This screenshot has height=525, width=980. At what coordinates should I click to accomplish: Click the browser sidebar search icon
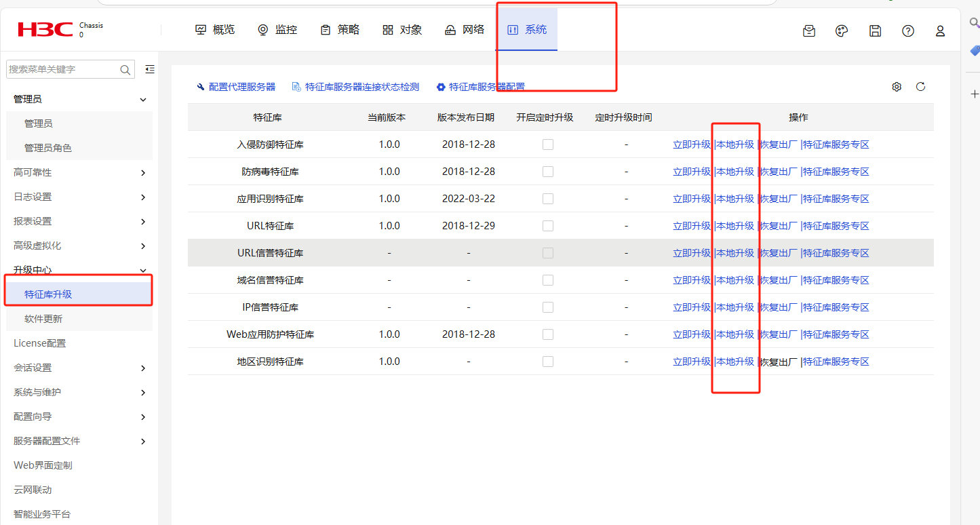[975, 22]
